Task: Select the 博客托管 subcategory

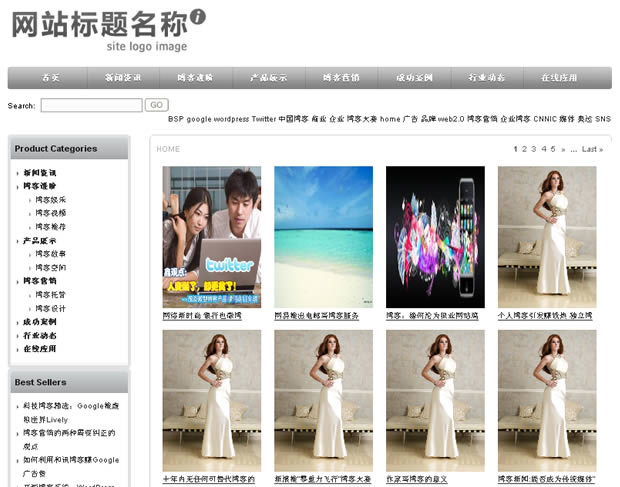Action: (x=51, y=295)
